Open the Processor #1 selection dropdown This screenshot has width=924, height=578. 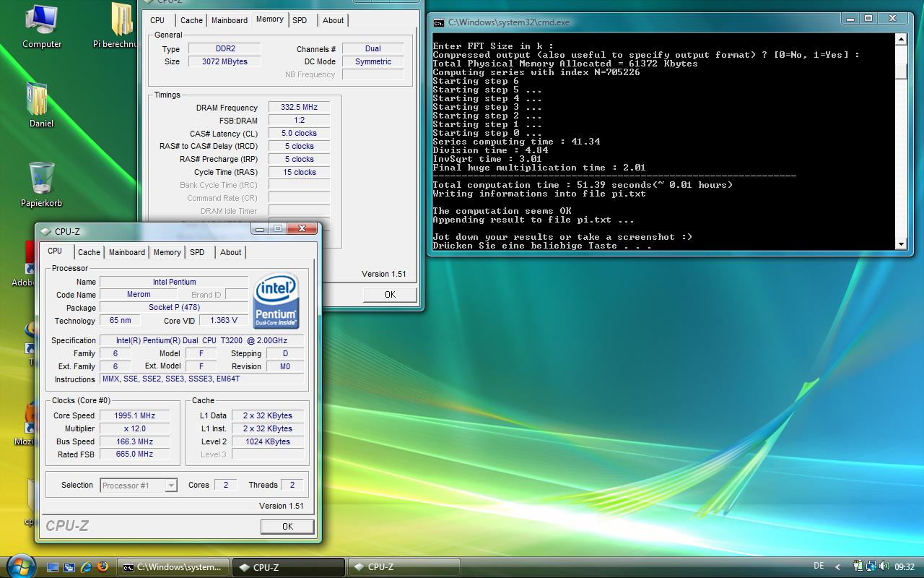click(x=139, y=486)
